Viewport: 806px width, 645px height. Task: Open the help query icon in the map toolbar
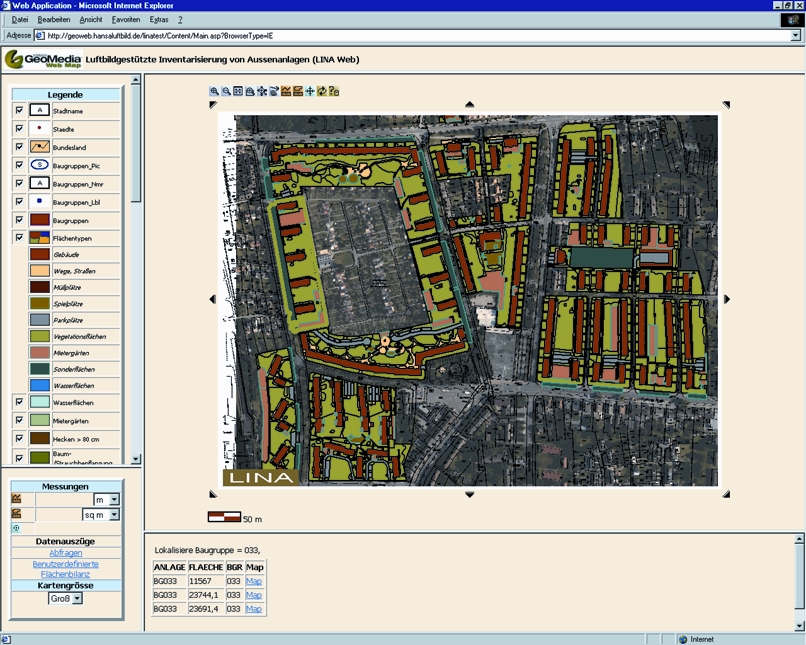pyautogui.click(x=334, y=91)
